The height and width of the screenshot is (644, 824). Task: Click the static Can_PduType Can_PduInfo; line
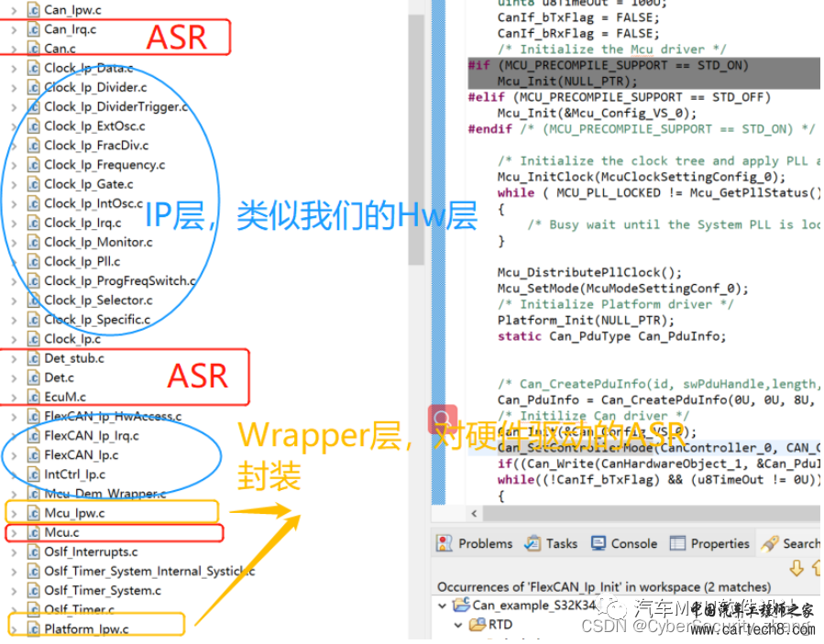click(611, 336)
